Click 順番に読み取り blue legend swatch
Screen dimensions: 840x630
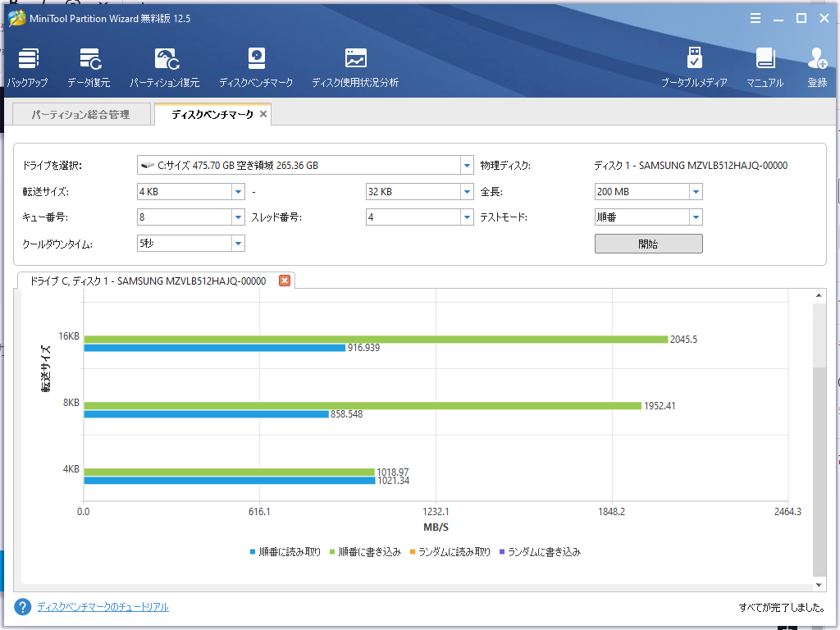pos(253,552)
